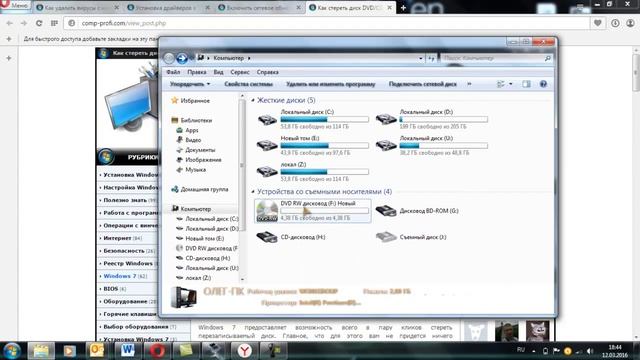The image size is (640, 360).
Task: Open a new Opera tab with plus button
Action: [403, 8]
